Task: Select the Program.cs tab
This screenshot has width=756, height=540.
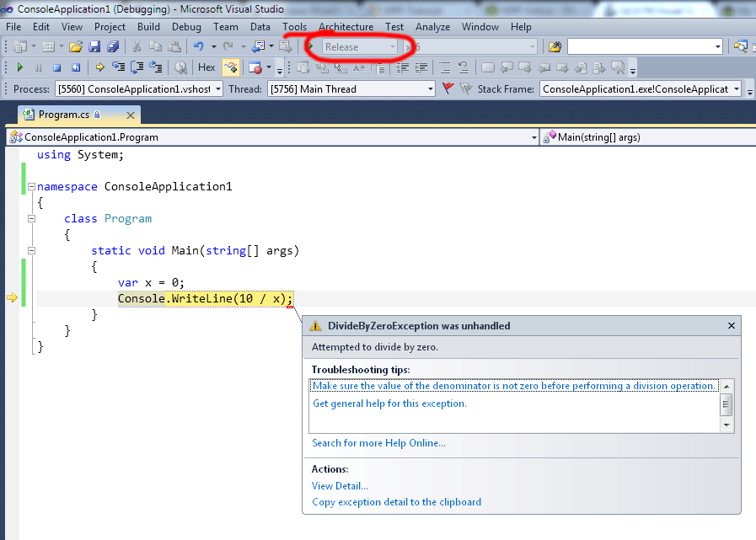Action: 64,115
